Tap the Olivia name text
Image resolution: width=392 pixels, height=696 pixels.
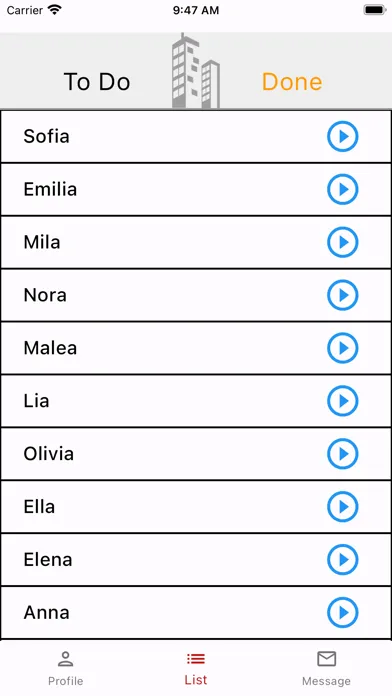[x=48, y=454]
